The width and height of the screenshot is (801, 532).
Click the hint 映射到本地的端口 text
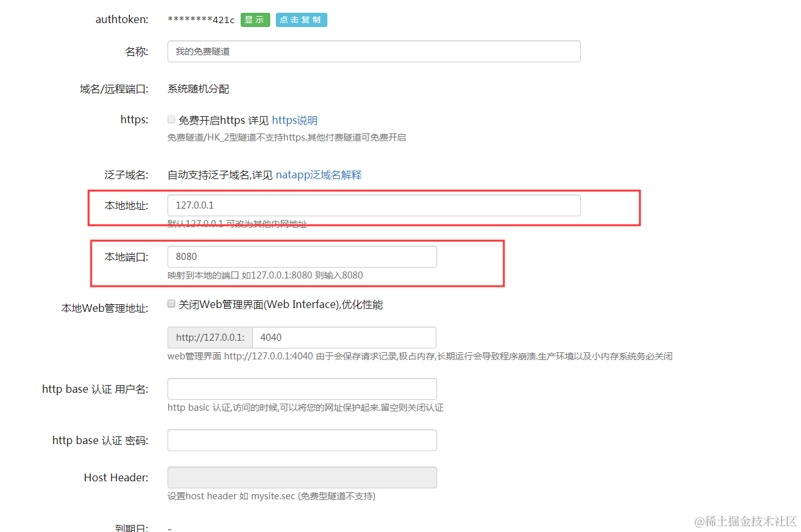coord(265,275)
